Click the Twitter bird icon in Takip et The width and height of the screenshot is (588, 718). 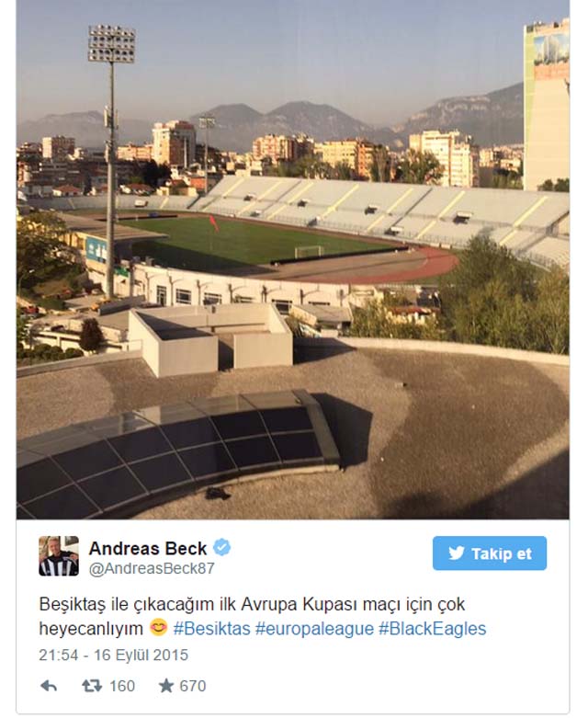point(456,553)
